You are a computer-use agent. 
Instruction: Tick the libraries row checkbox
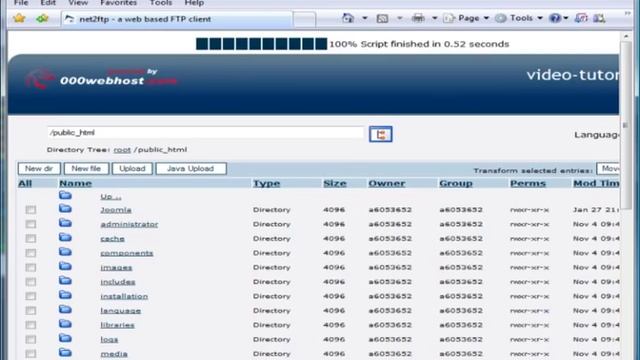(x=31, y=325)
